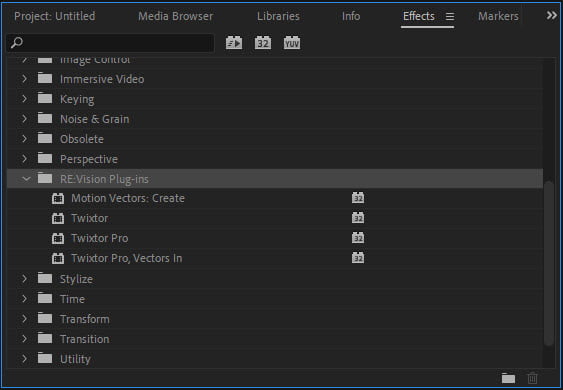The height and width of the screenshot is (390, 563).
Task: Click the Time folder icon
Action: click(x=45, y=298)
